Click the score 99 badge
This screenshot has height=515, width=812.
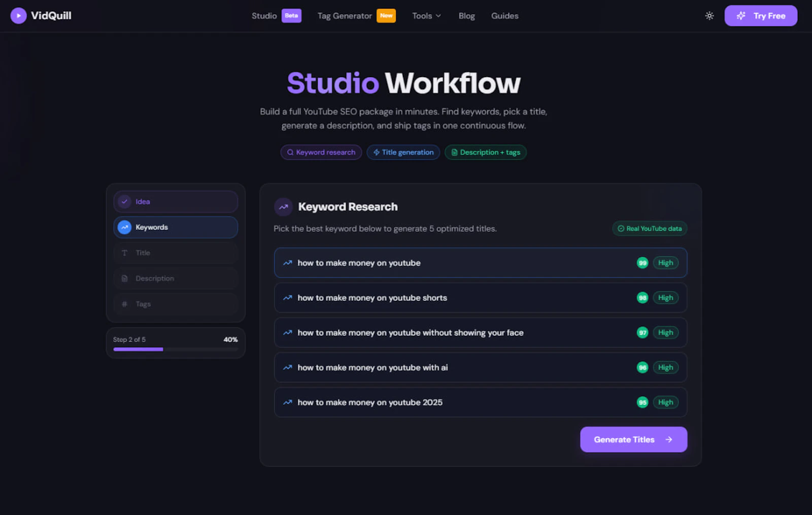pyautogui.click(x=642, y=263)
